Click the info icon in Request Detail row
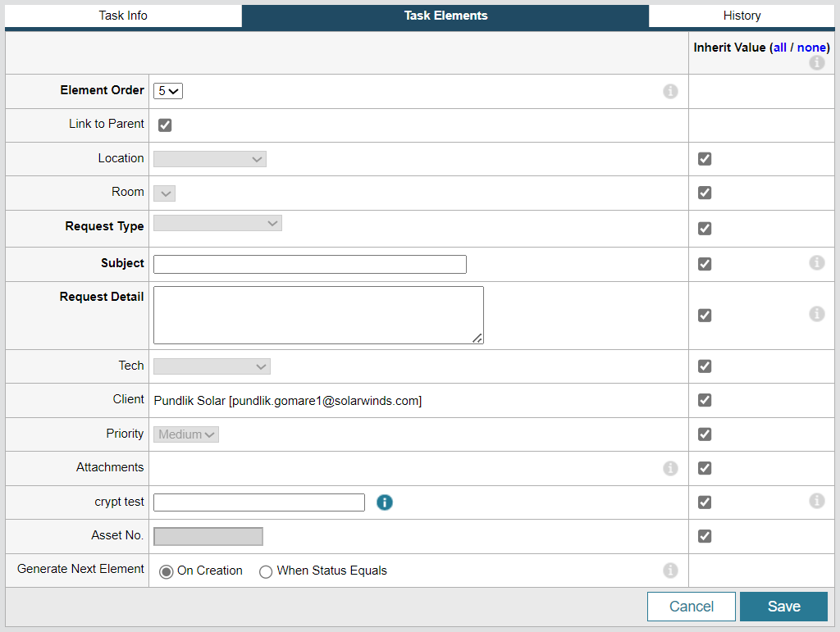Screen dimensions: 840x632 [816, 314]
